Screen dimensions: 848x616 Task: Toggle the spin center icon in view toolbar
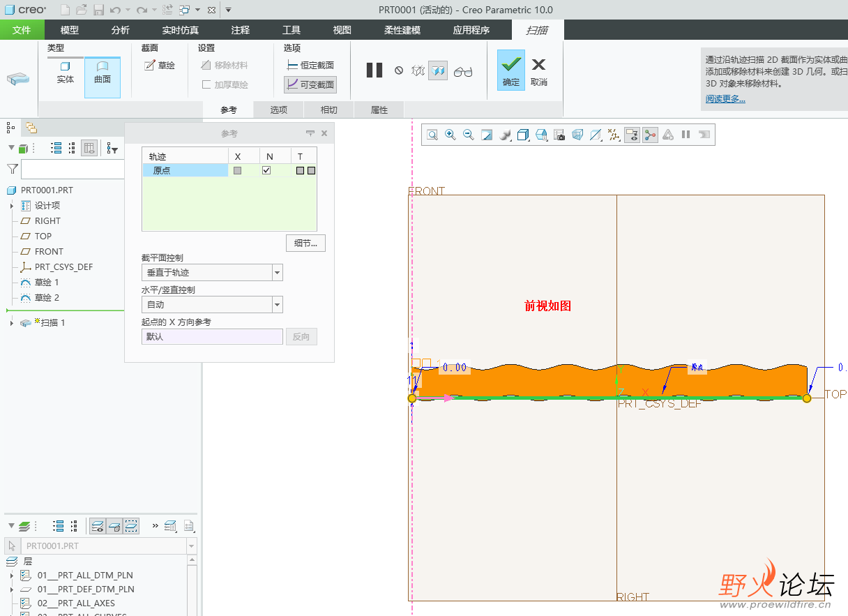tap(650, 135)
